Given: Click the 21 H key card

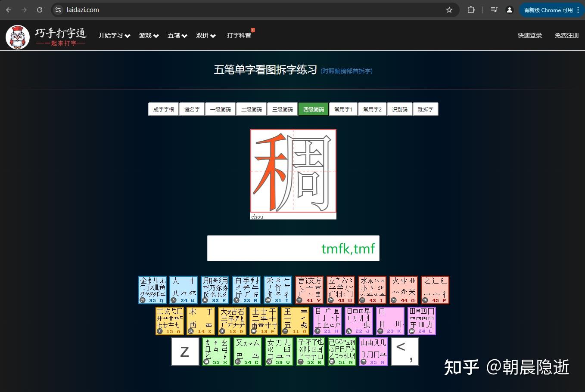Looking at the screenshot, I should tap(327, 321).
